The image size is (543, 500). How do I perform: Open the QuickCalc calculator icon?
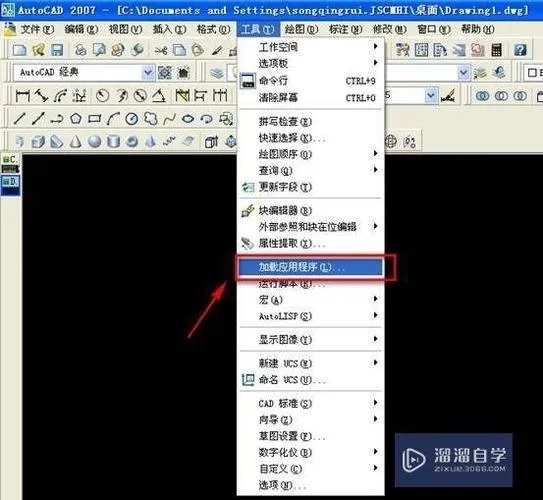click(x=497, y=50)
